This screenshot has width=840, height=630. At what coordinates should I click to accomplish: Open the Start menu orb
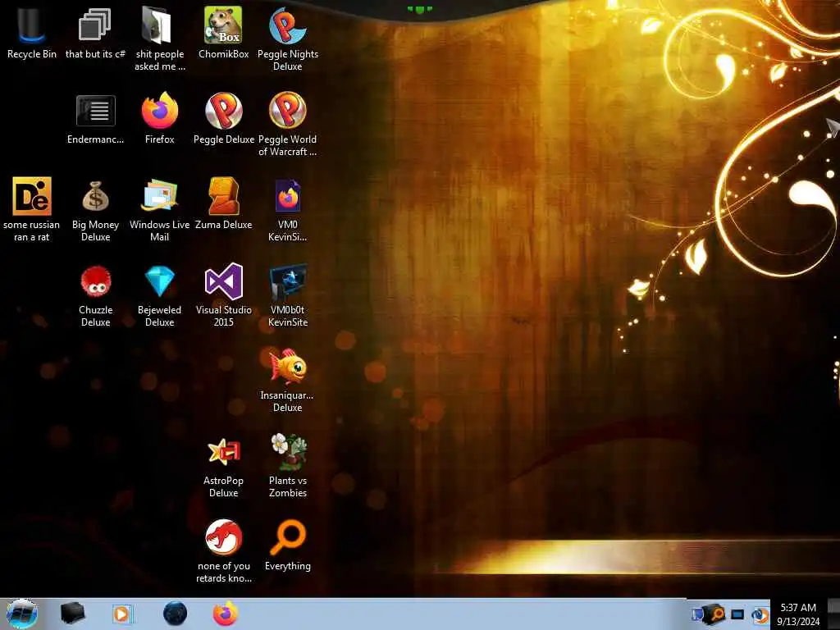[x=22, y=614]
